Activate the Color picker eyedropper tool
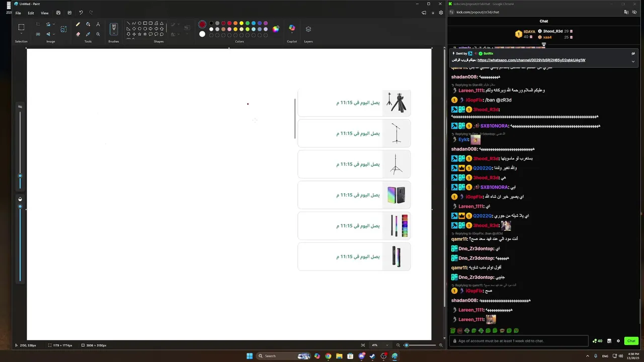 (88, 34)
